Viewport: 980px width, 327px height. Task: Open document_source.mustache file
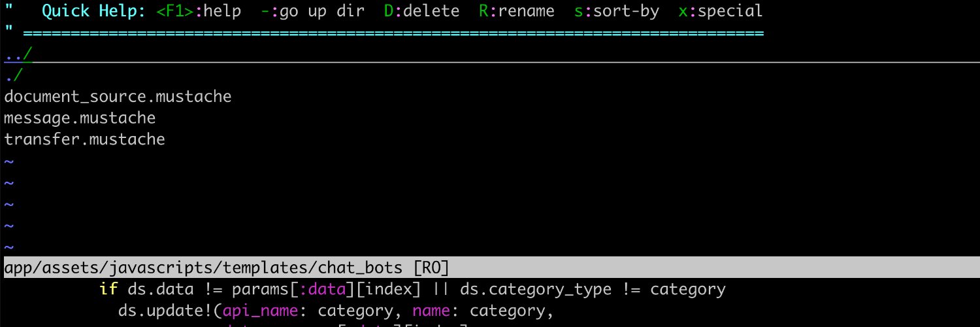pos(118,97)
